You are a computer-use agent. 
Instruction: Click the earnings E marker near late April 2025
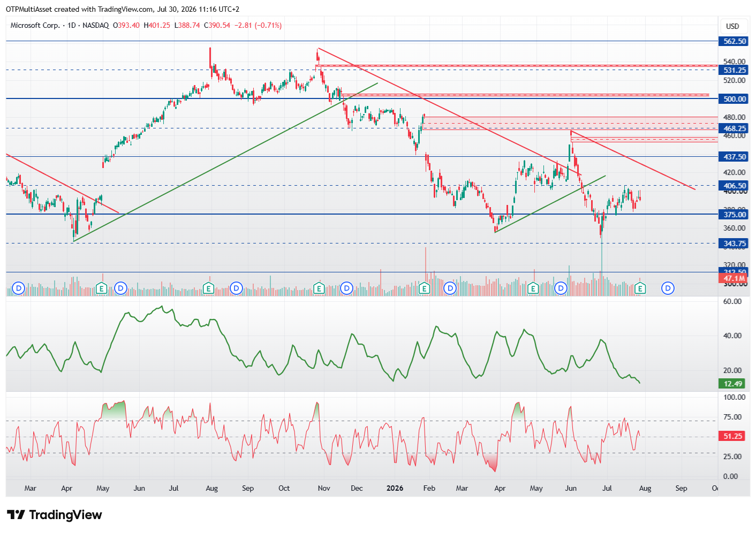pyautogui.click(x=101, y=289)
